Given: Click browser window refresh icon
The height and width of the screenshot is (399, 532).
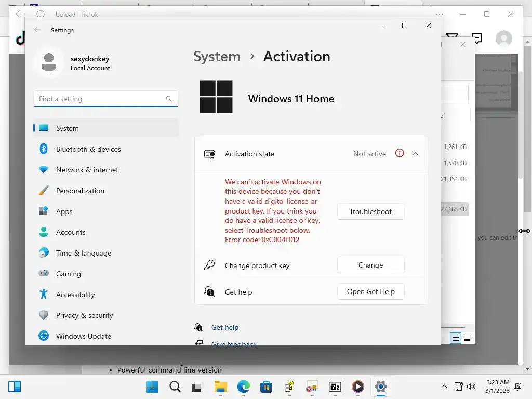Looking at the screenshot, I should point(41,14).
